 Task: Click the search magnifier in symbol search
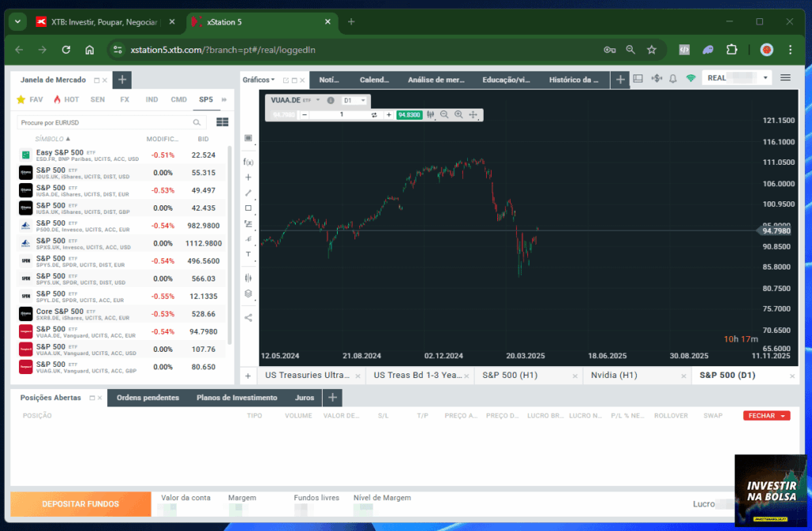point(197,123)
